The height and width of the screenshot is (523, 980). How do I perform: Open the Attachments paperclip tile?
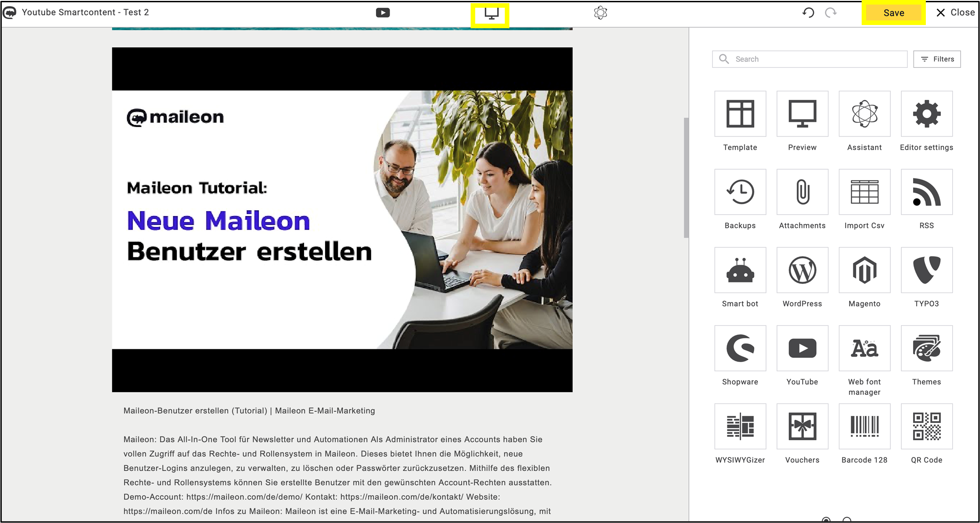802,192
